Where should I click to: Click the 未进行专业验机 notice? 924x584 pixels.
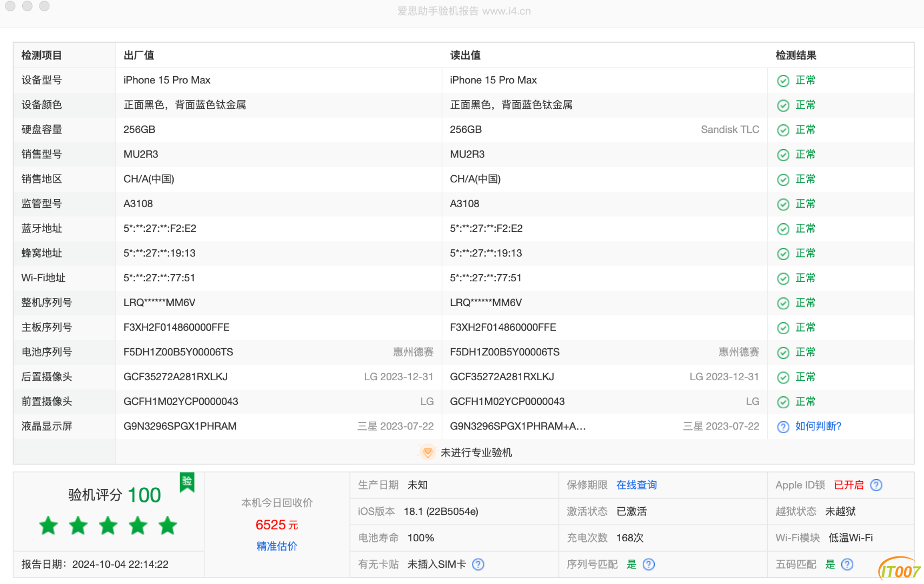point(476,453)
